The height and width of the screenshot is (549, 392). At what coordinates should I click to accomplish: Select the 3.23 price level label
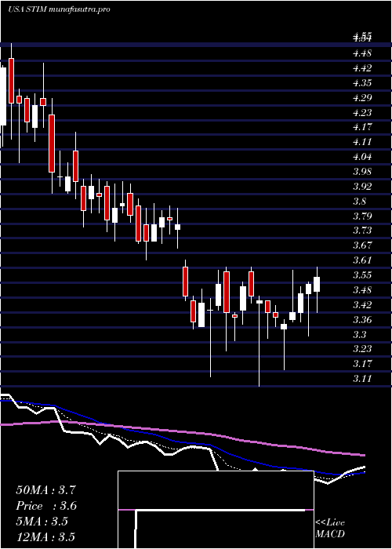coord(362,349)
